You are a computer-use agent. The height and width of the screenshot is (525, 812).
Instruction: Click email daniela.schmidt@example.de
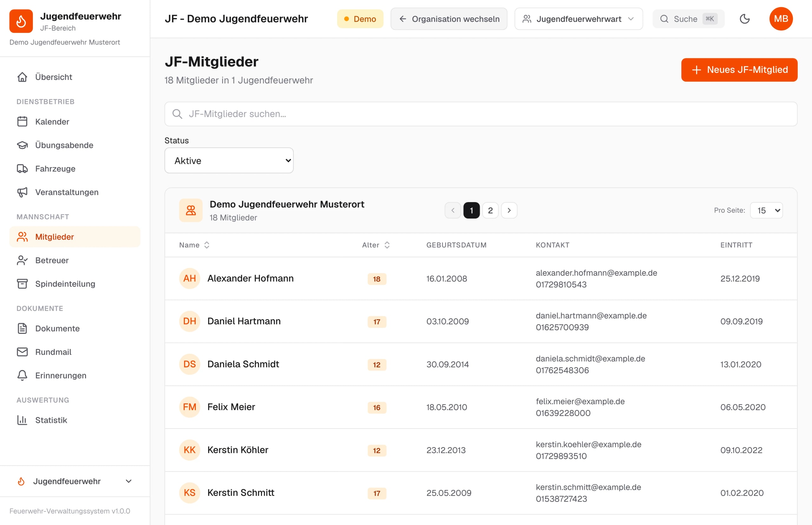point(590,359)
